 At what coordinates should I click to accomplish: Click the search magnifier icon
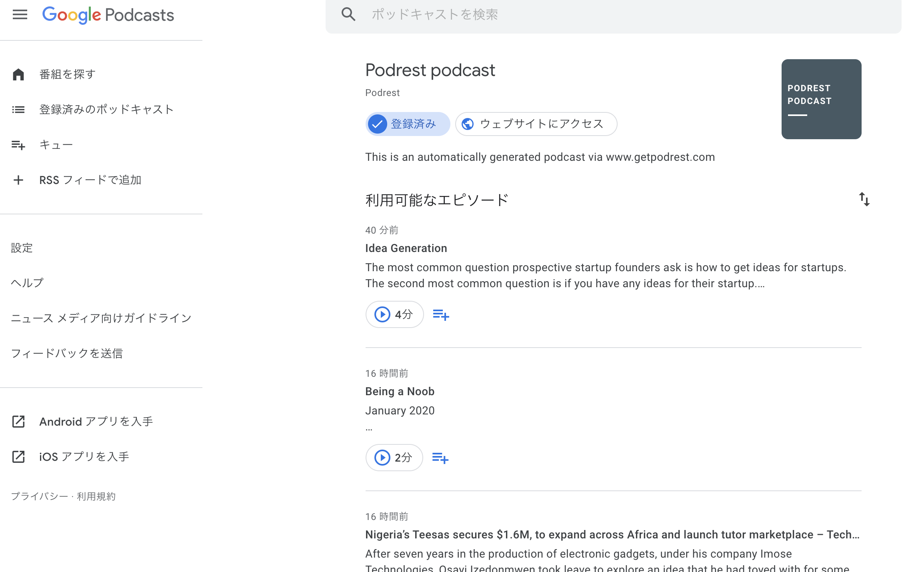tap(348, 14)
